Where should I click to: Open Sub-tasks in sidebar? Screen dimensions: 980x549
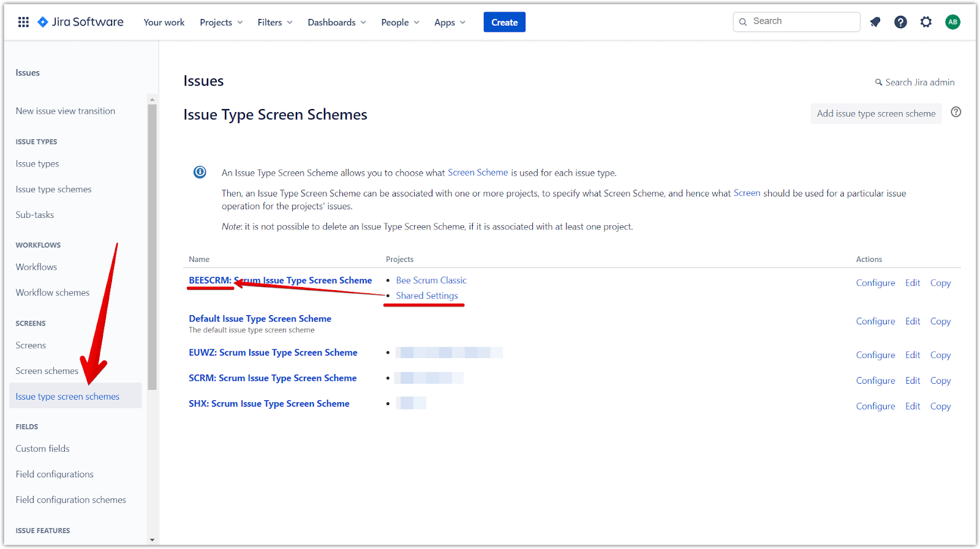35,215
